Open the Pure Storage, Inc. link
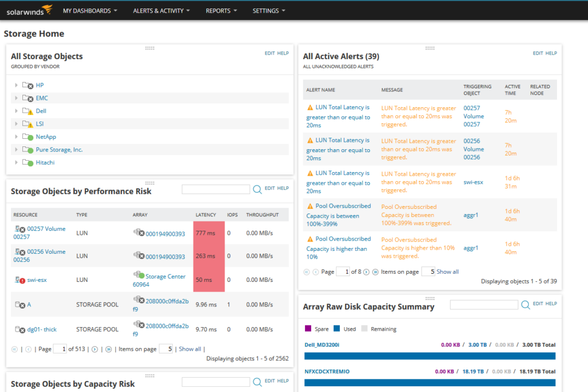This screenshot has width=588, height=392. (59, 150)
